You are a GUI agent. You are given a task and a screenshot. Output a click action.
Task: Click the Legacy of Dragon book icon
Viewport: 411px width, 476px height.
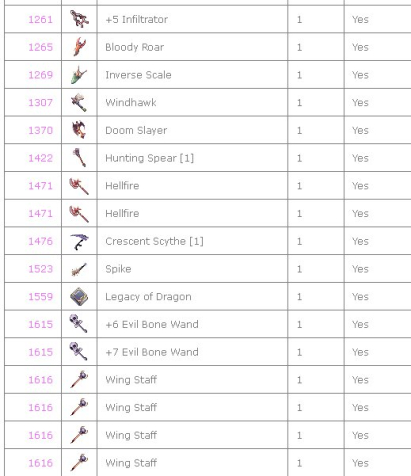[79, 296]
